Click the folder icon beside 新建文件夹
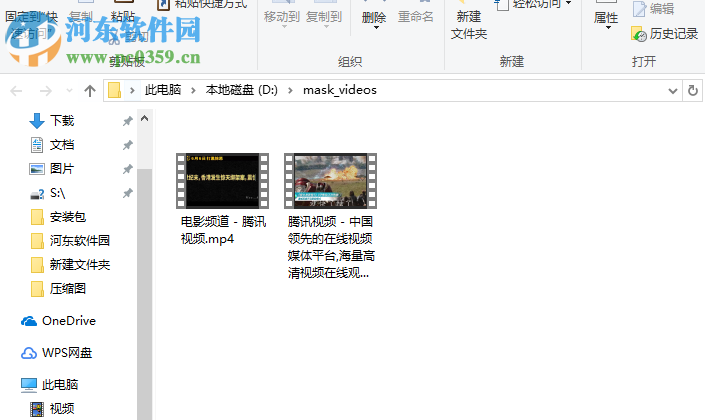The image size is (705, 420). pos(37,264)
